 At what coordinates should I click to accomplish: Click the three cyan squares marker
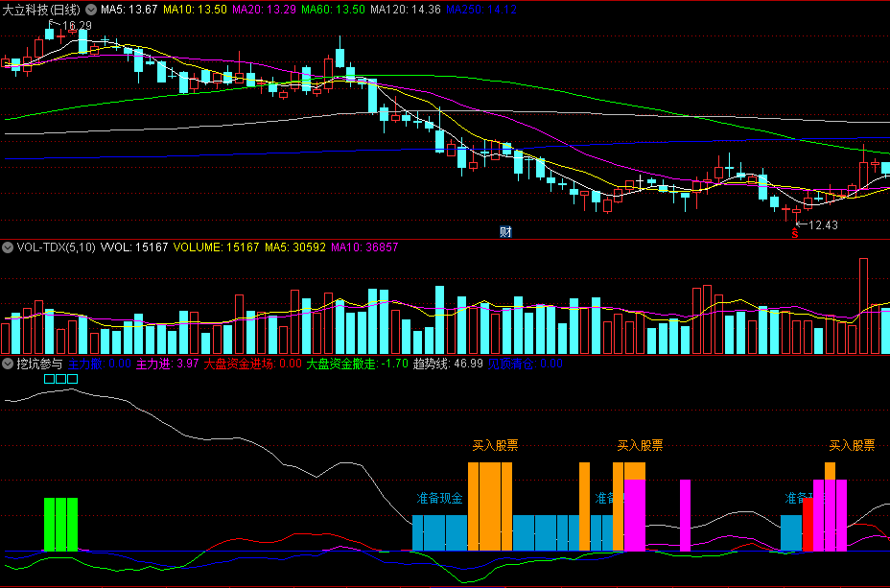(60, 379)
